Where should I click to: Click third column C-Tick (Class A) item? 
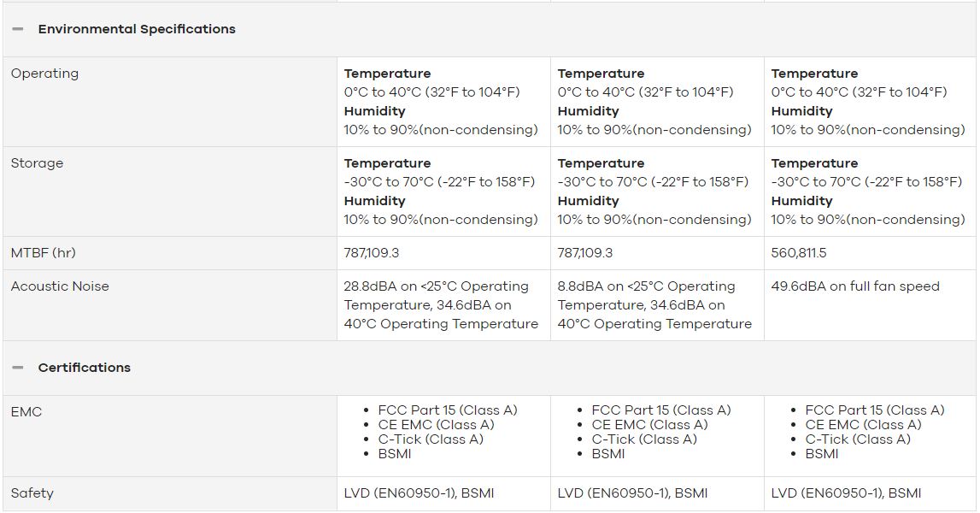(x=858, y=439)
